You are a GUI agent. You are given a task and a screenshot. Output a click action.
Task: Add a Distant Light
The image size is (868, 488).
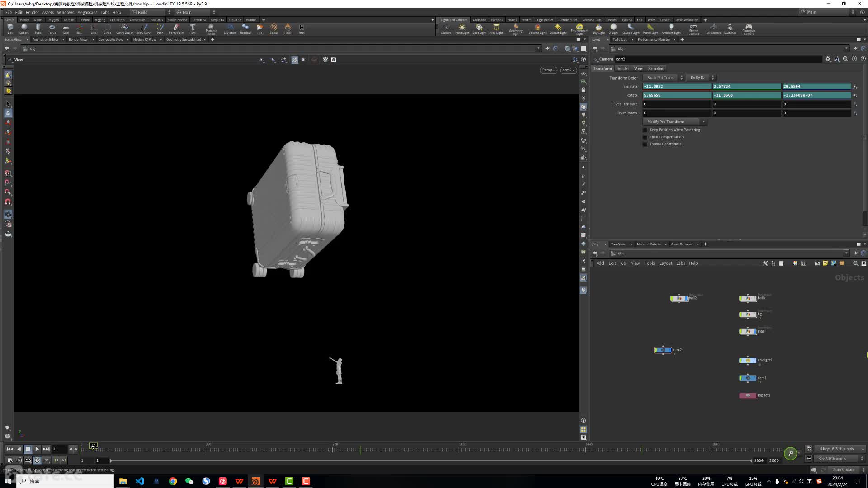click(x=558, y=29)
